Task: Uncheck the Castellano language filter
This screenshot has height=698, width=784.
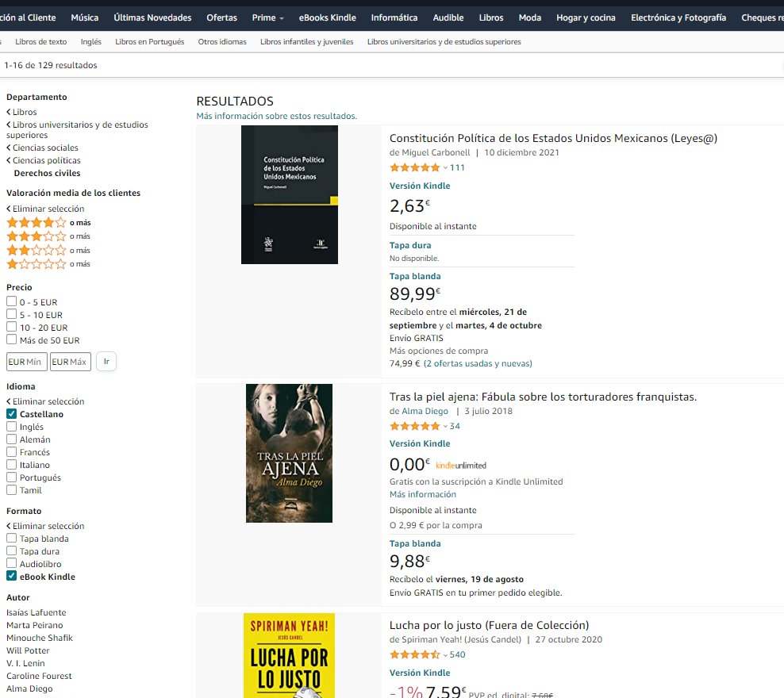Action: coord(11,414)
